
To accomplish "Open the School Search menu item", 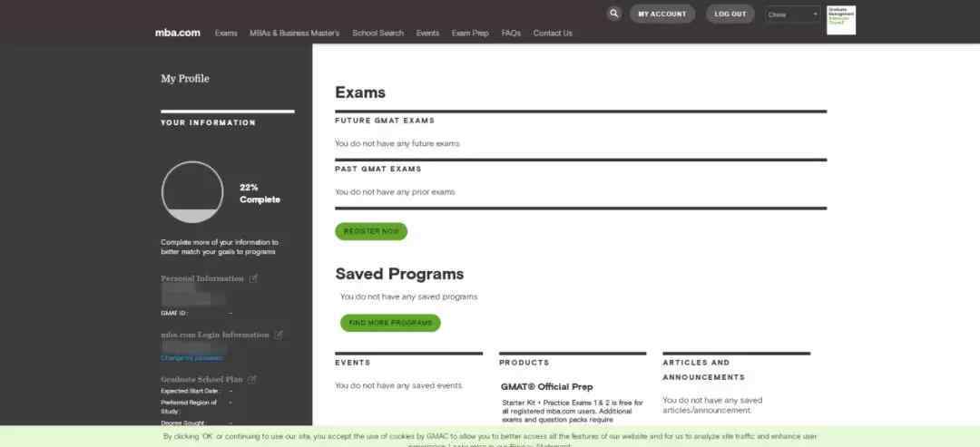I will pyautogui.click(x=377, y=33).
